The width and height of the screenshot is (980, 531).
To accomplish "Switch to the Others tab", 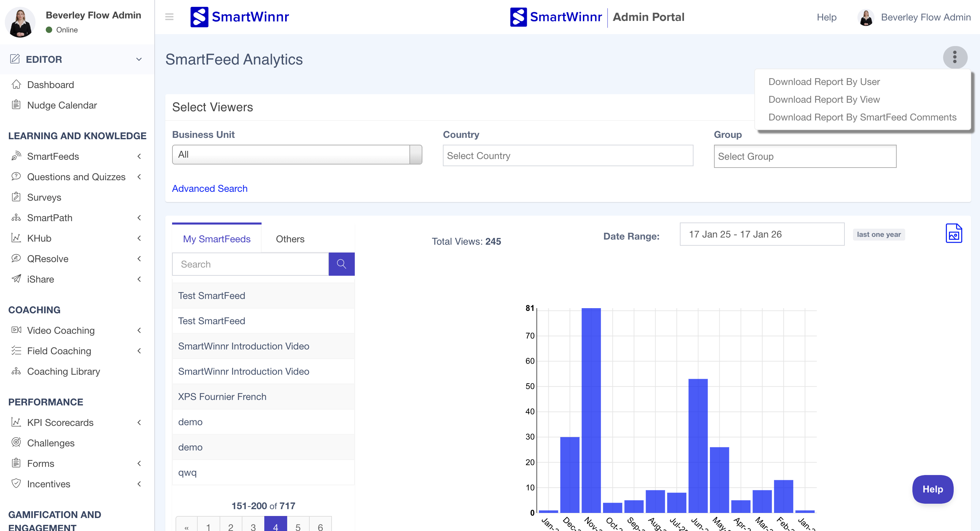I will point(290,239).
